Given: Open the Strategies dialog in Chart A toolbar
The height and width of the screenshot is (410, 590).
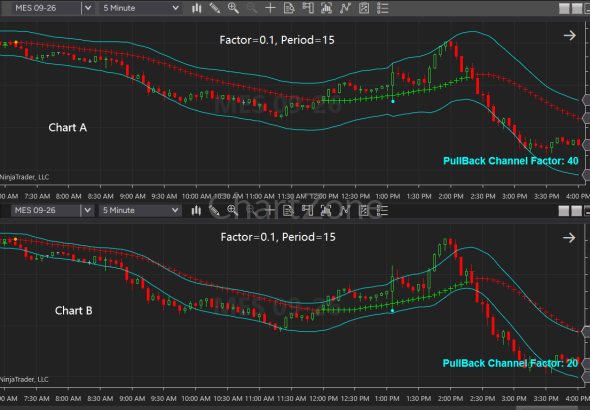Looking at the screenshot, I should (x=364, y=8).
